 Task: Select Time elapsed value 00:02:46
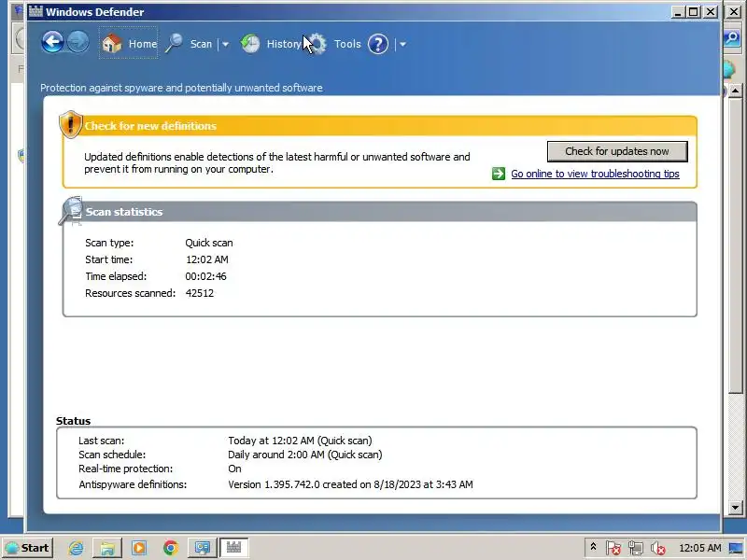[x=205, y=276]
